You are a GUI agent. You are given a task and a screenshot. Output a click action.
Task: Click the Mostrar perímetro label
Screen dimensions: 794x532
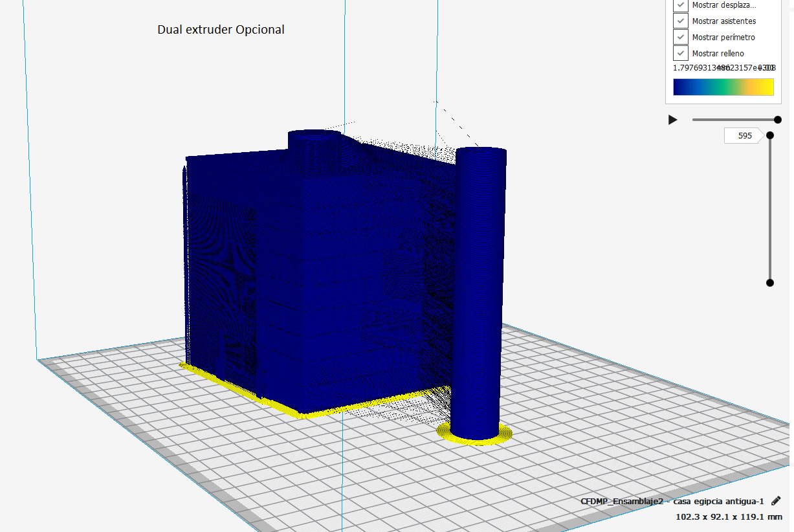pyautogui.click(x=723, y=38)
